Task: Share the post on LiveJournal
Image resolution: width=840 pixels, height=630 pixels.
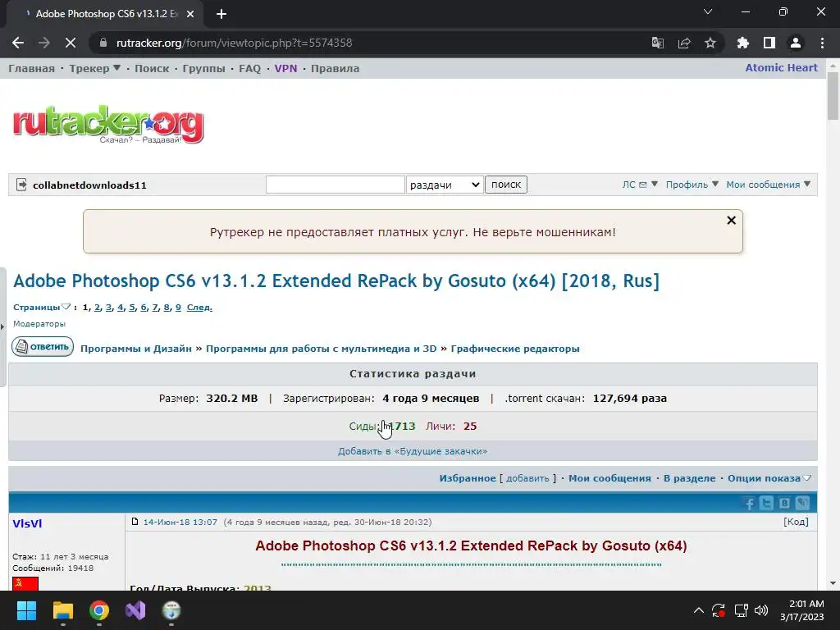Action: 802,503
